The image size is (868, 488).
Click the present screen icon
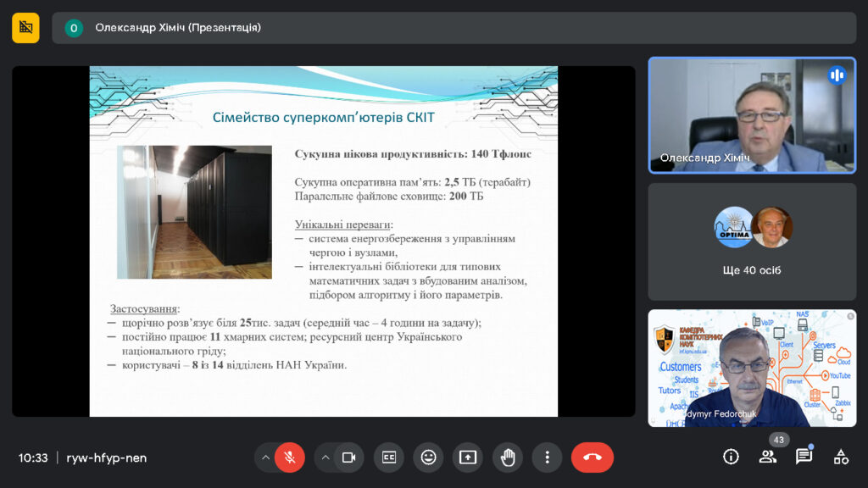tap(468, 457)
